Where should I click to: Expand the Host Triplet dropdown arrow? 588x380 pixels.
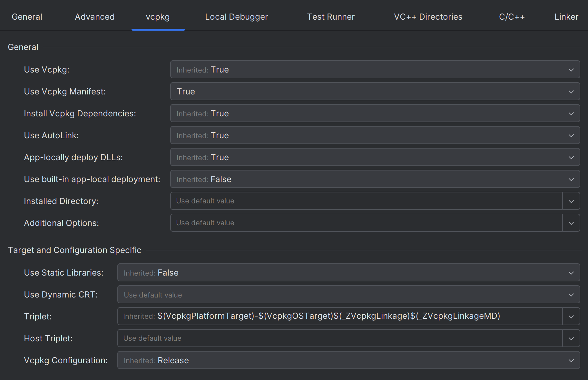point(571,338)
